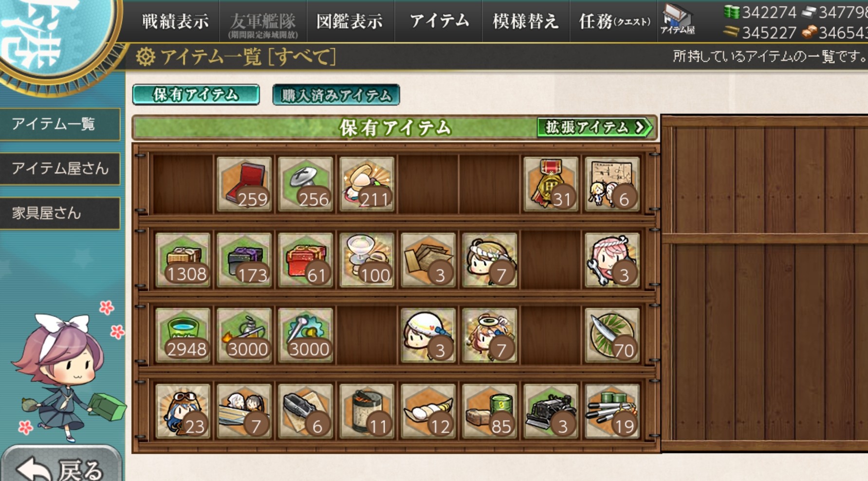Viewport: 868px width, 481px height.
Task: Switch to the 購入済みアイテム tab
Action: pos(336,94)
